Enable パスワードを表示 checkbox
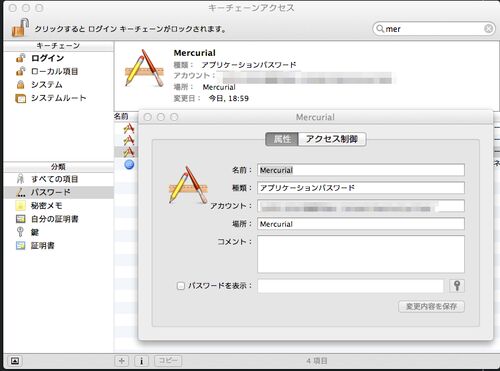The image size is (500, 371). (181, 286)
